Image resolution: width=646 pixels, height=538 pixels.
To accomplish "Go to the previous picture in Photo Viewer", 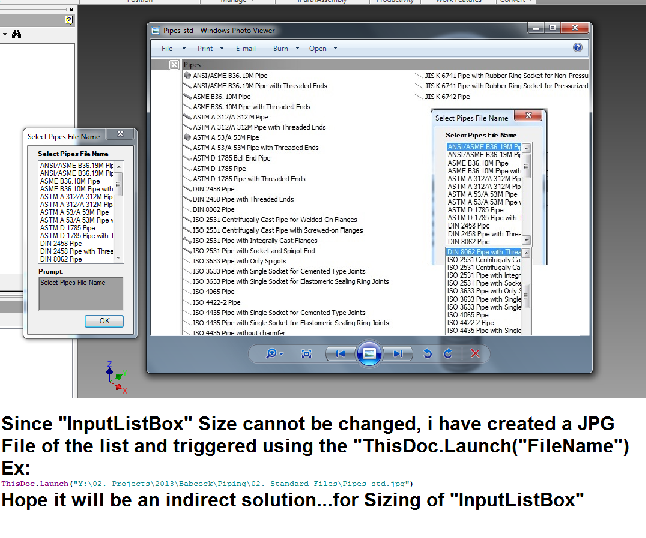I will pyautogui.click(x=340, y=354).
